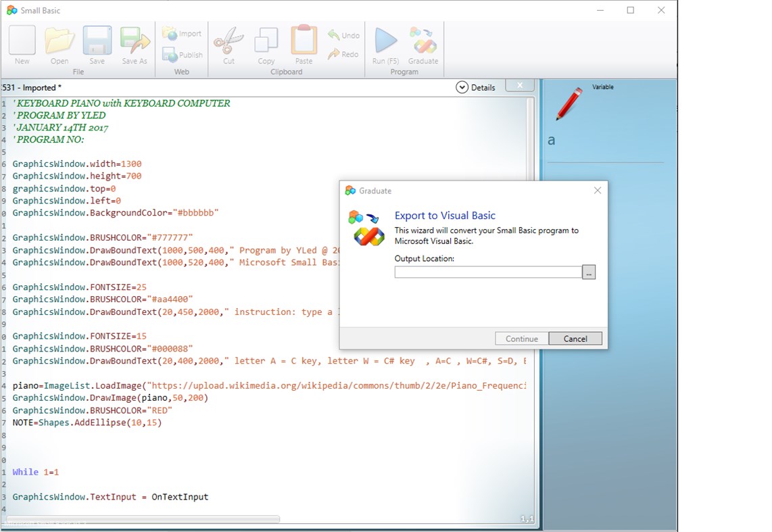Click Continue in the Graduate dialog
This screenshot has height=532, width=772.
[x=521, y=338]
